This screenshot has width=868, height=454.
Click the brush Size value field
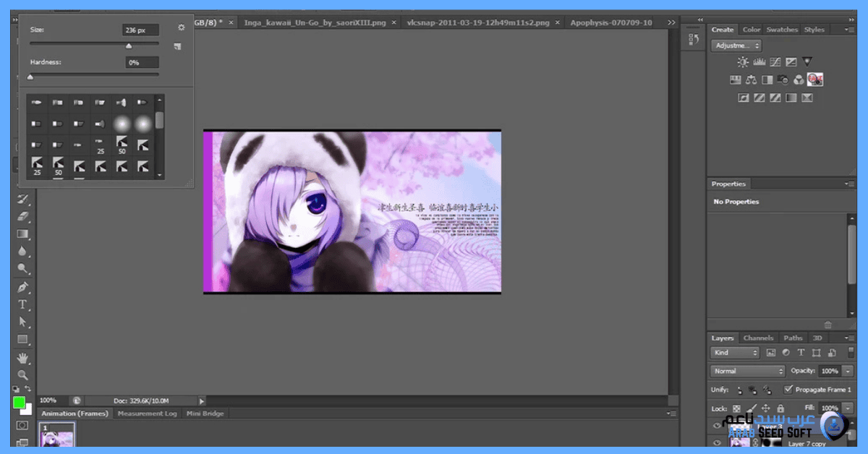point(140,30)
